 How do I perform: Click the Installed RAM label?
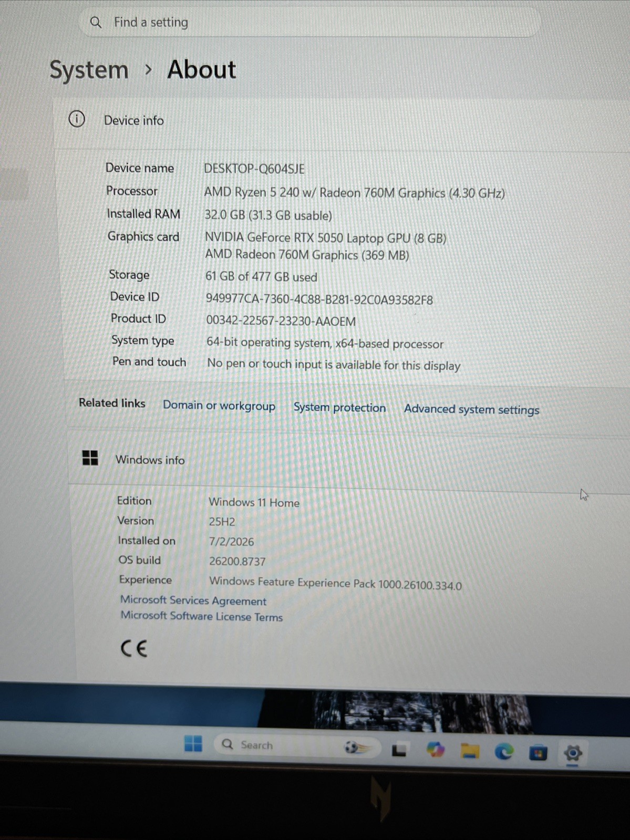click(143, 214)
